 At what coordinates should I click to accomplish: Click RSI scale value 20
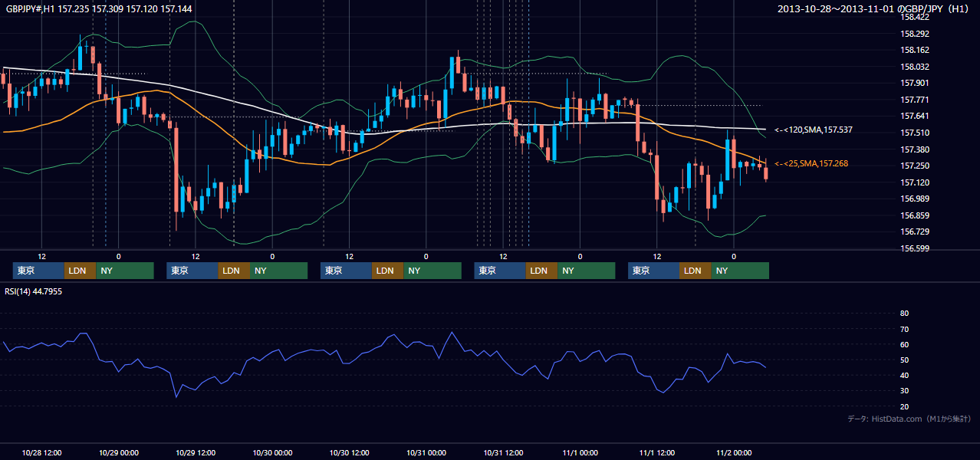[904, 406]
